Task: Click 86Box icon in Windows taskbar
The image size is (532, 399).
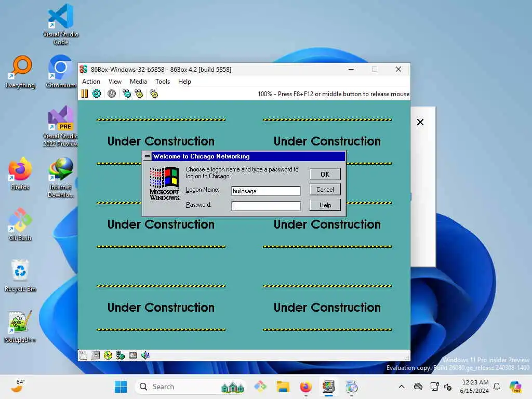Action: click(328, 387)
